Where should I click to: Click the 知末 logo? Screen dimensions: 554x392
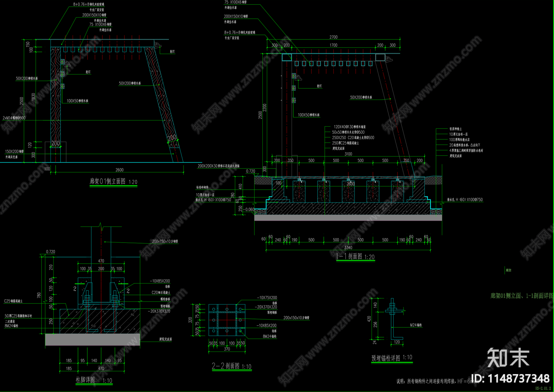click(x=508, y=358)
